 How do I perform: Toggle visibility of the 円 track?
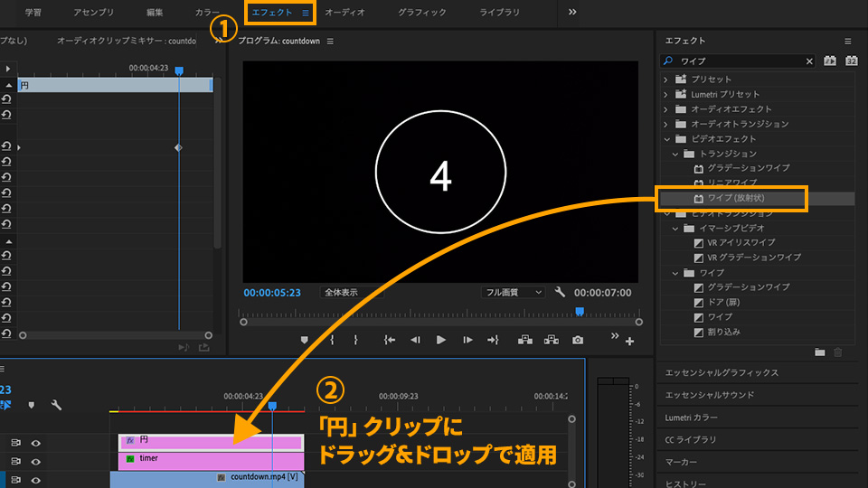(x=36, y=443)
